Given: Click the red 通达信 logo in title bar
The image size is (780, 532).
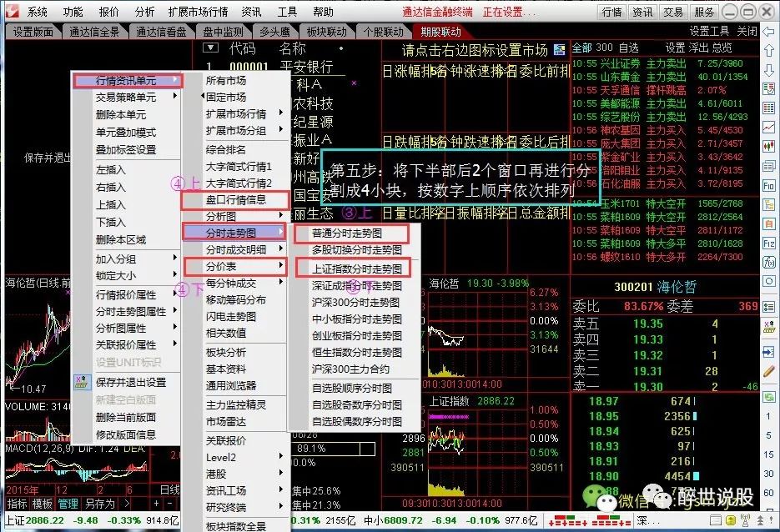Looking at the screenshot, I should (x=12, y=11).
